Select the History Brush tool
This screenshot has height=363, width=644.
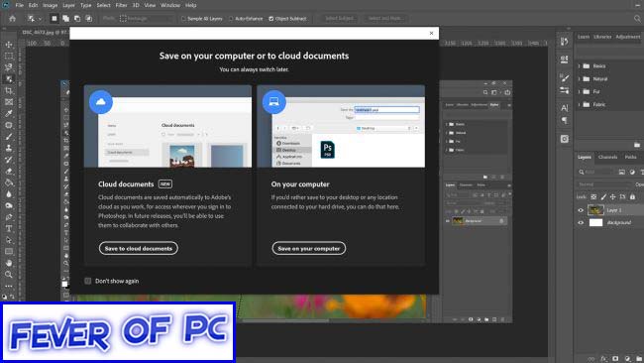click(x=9, y=160)
